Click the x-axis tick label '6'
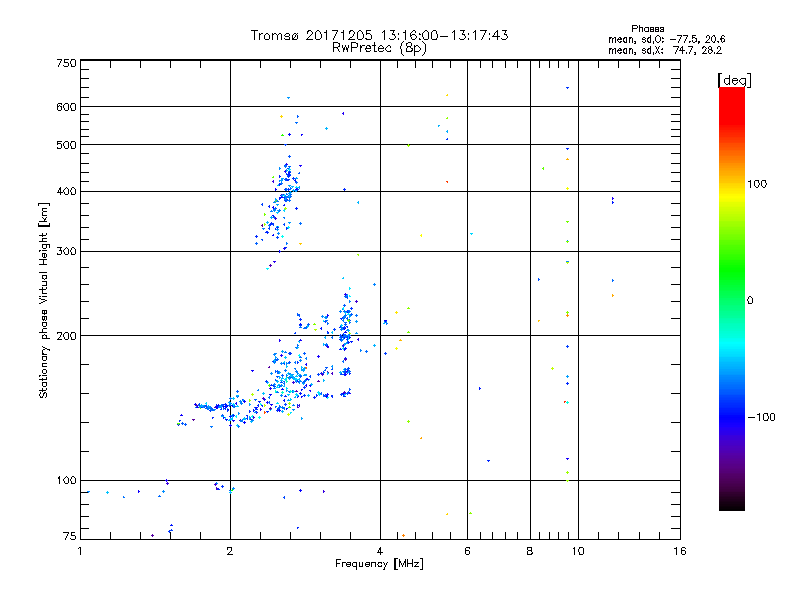Viewport: 800px width, 600px height. click(x=467, y=551)
